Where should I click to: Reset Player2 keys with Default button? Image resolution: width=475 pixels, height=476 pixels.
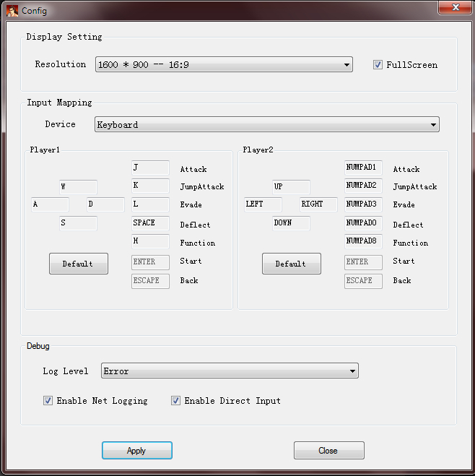pos(292,264)
